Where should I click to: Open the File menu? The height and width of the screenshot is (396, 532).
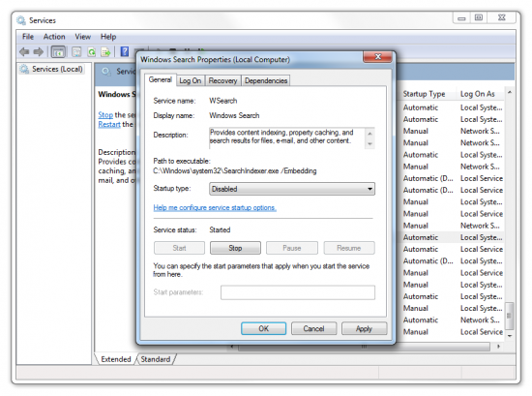tap(28, 37)
